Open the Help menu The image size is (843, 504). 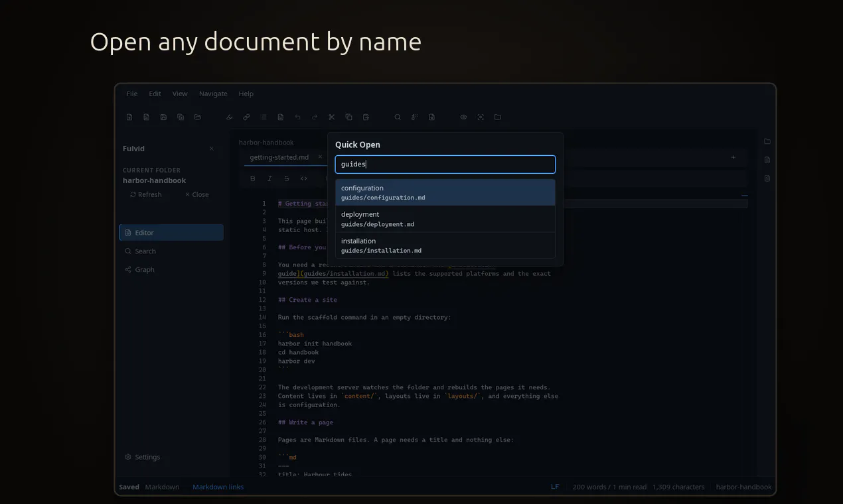pos(246,94)
